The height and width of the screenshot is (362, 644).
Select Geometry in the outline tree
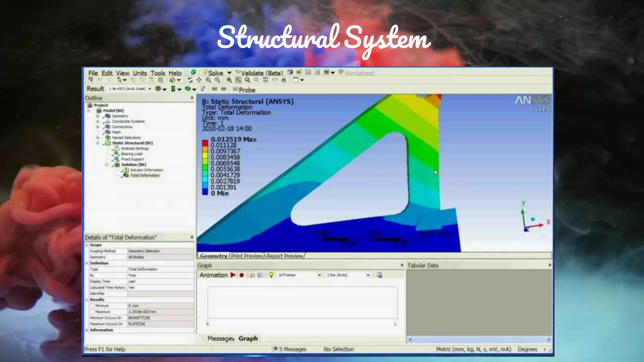coord(120,116)
